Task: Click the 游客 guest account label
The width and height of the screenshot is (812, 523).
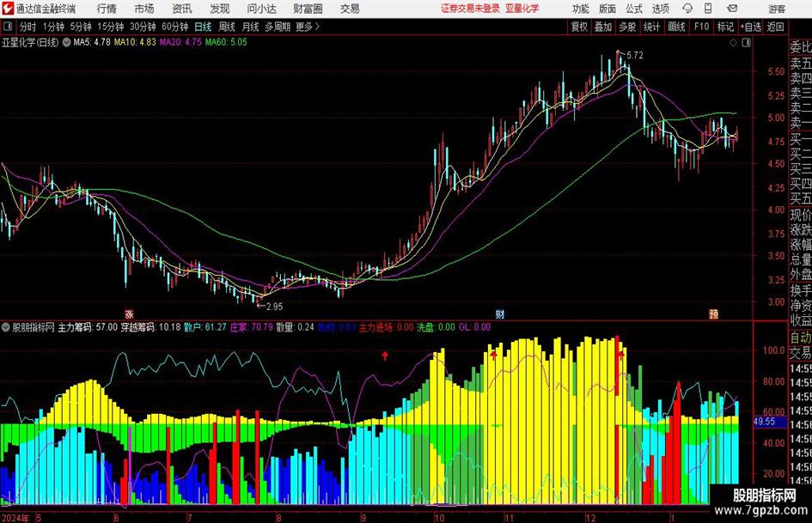Action: (x=777, y=9)
